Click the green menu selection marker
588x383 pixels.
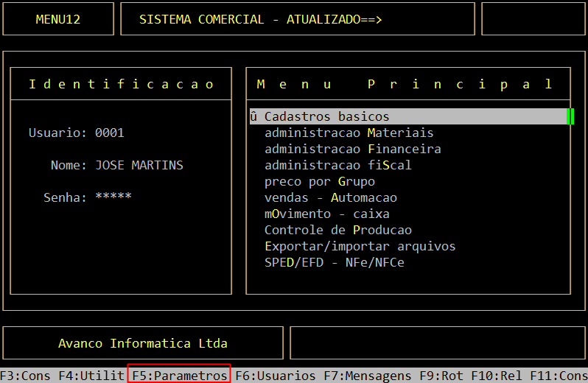pos(570,116)
